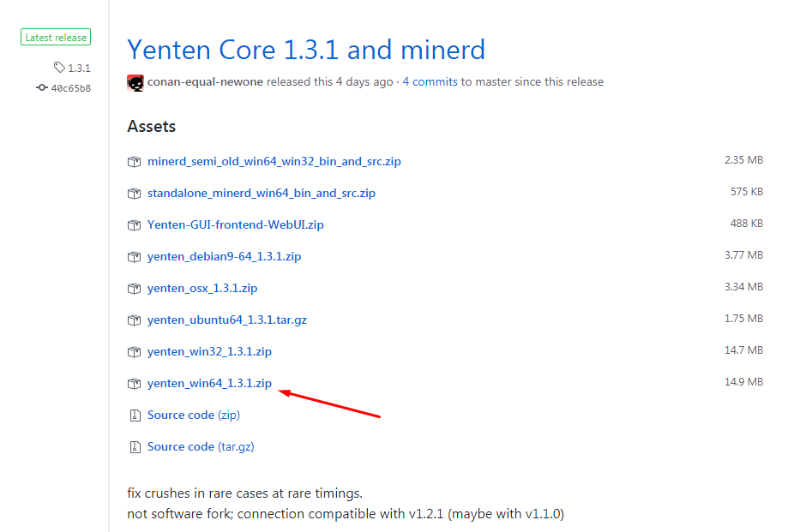Click the package icon beside yenten_ubuntu64_1.3.1.tar.gz
Viewport: 788px width, 532px height.
pos(134,320)
